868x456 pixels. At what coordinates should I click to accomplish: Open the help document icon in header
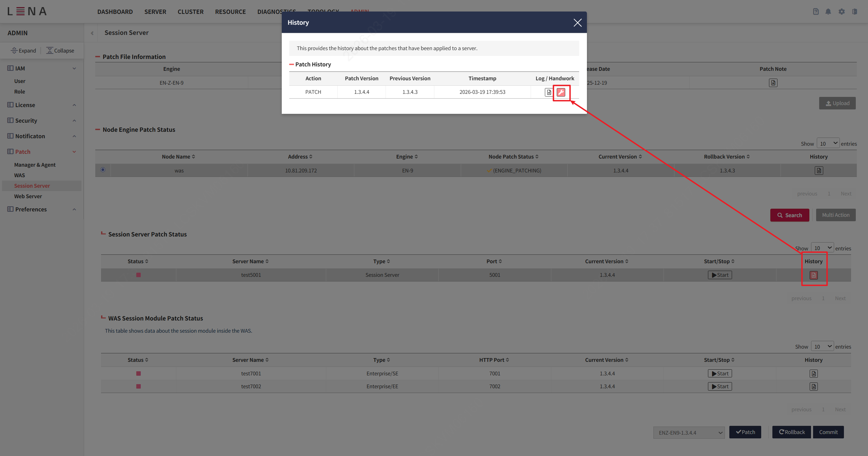tap(816, 12)
